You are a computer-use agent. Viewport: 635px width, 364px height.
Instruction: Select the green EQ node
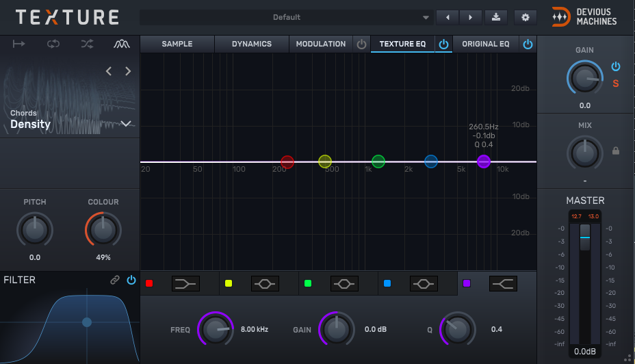tap(378, 161)
